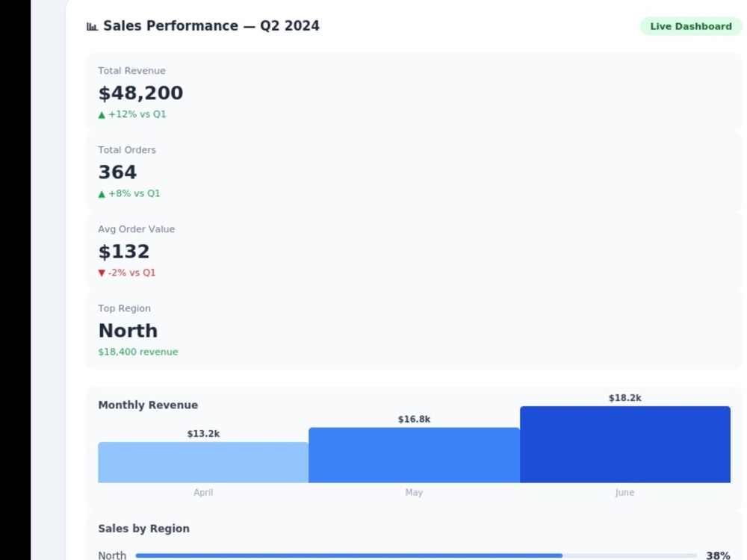
Task: Select the May revenue bar
Action: pyautogui.click(x=414, y=455)
